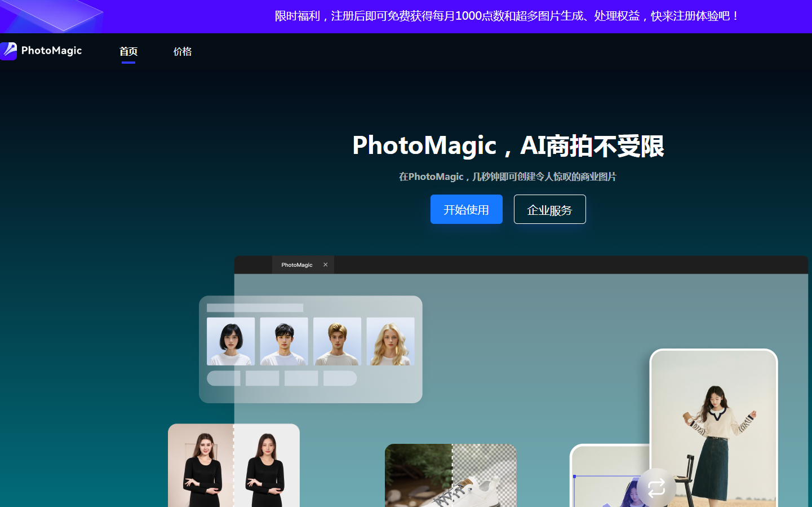Choose the dark-haired man portrait thumbnail

point(284,341)
